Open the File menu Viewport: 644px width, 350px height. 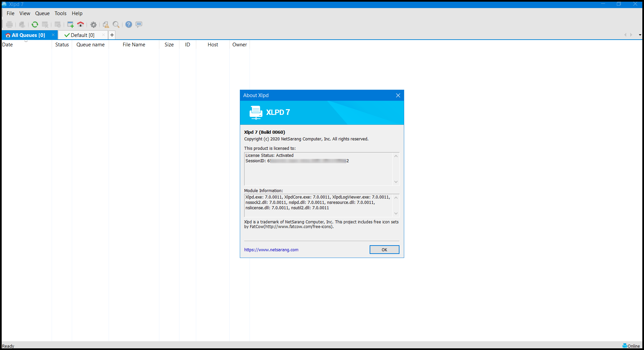click(x=10, y=13)
